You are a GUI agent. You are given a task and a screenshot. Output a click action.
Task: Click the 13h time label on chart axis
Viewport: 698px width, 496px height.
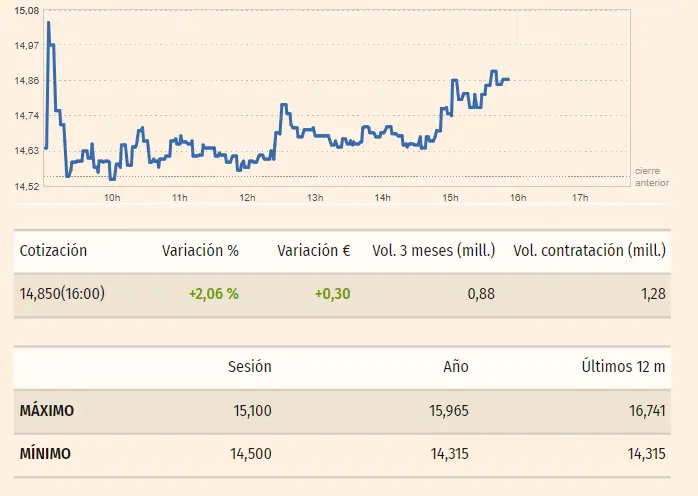(315, 198)
